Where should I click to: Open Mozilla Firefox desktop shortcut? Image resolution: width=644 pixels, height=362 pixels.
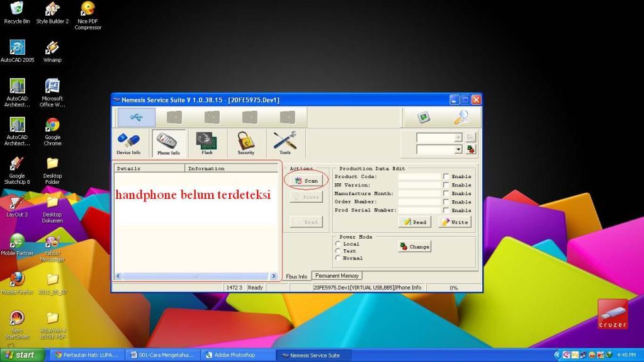17,283
